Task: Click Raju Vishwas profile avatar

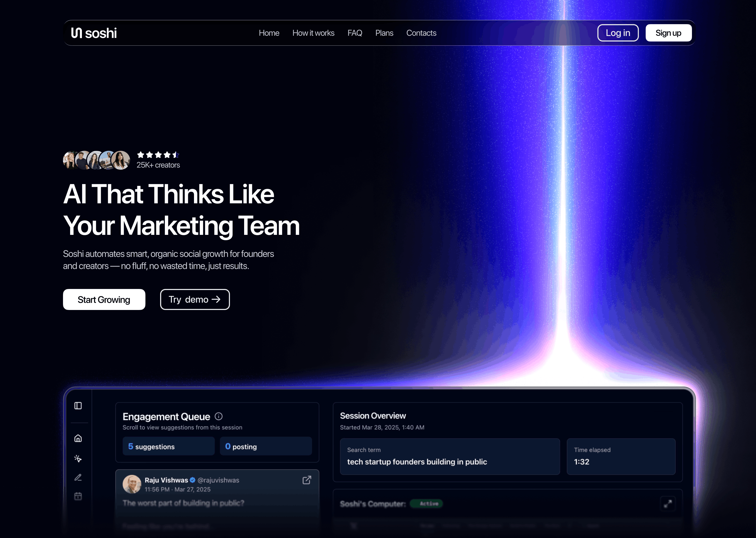Action: (x=132, y=484)
